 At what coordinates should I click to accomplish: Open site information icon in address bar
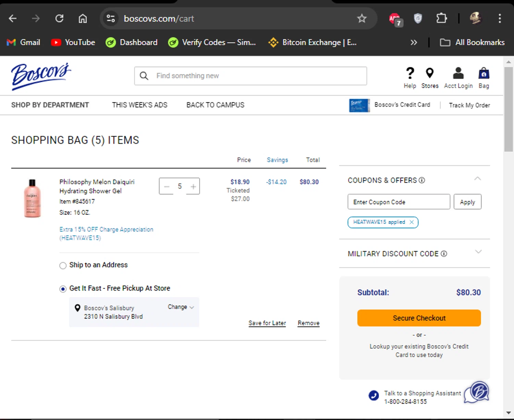pos(110,18)
